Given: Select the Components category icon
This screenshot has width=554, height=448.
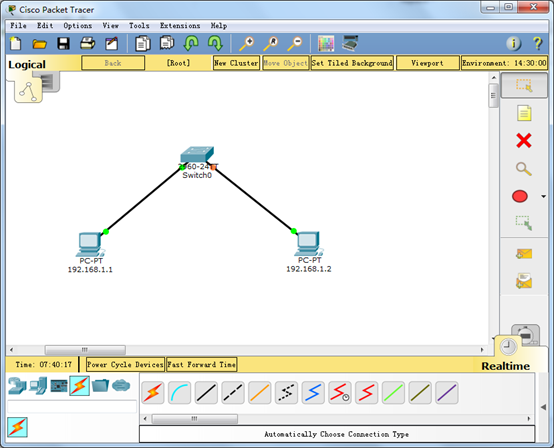Looking at the screenshot, I should pos(59,386).
